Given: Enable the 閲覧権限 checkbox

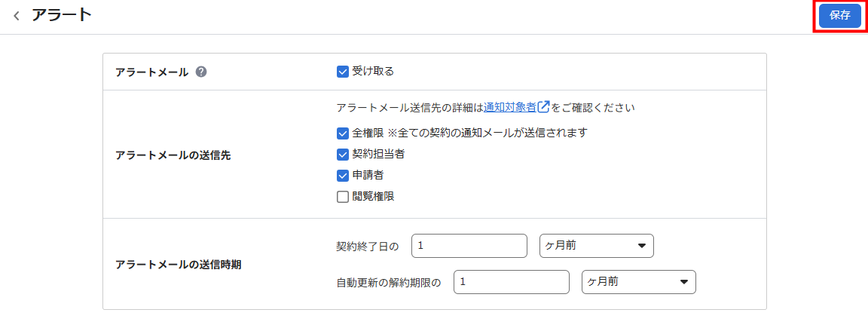Looking at the screenshot, I should coord(342,197).
